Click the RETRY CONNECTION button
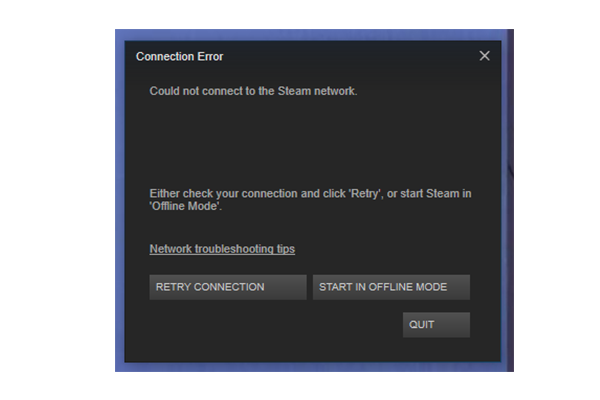600x400 pixels. (x=228, y=287)
